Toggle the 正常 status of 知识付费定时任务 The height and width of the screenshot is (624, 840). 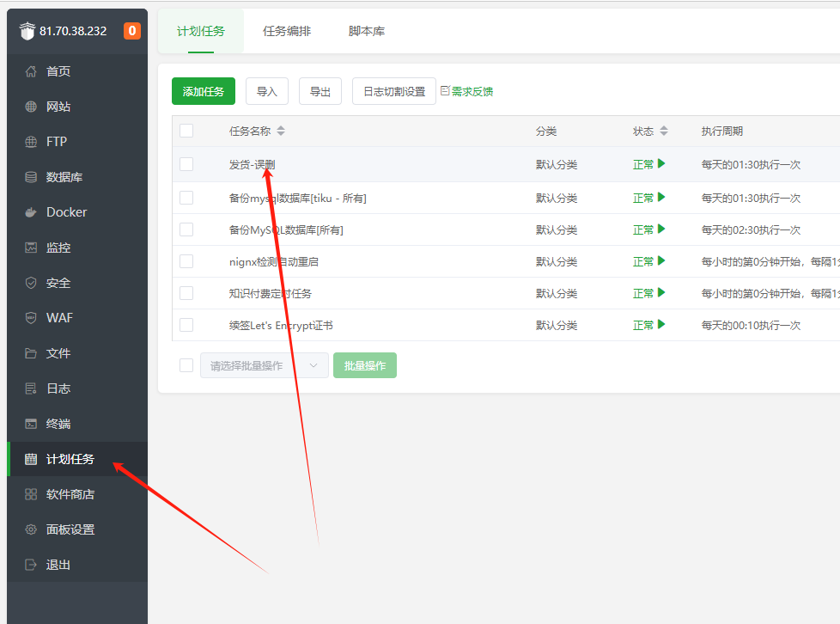(x=648, y=293)
